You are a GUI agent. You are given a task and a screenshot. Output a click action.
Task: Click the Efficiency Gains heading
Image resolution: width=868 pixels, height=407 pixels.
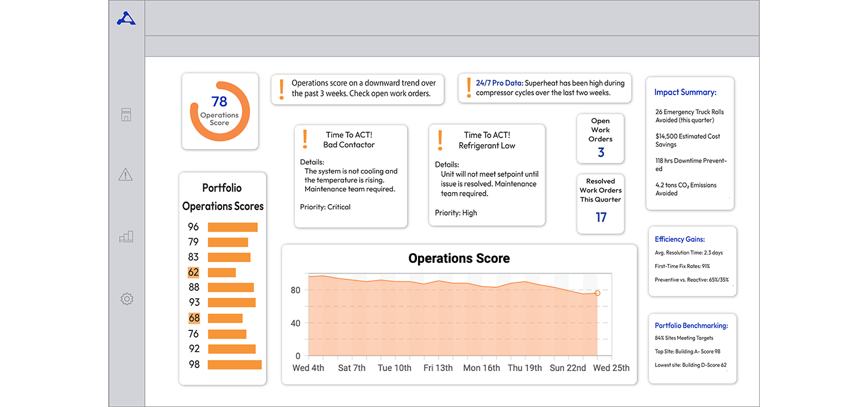[x=680, y=239]
